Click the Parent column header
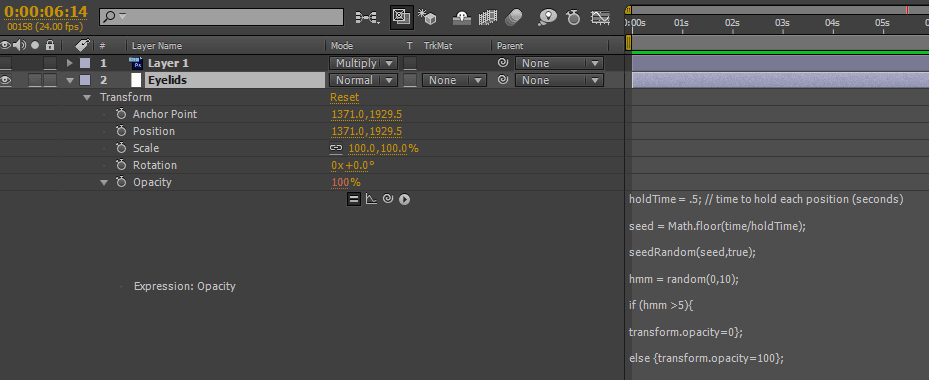The height and width of the screenshot is (380, 929). (x=510, y=46)
